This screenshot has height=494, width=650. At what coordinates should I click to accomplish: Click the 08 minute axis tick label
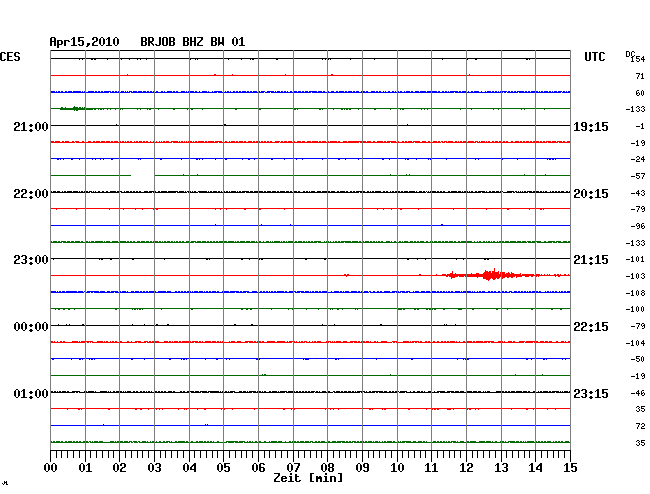coord(327,468)
